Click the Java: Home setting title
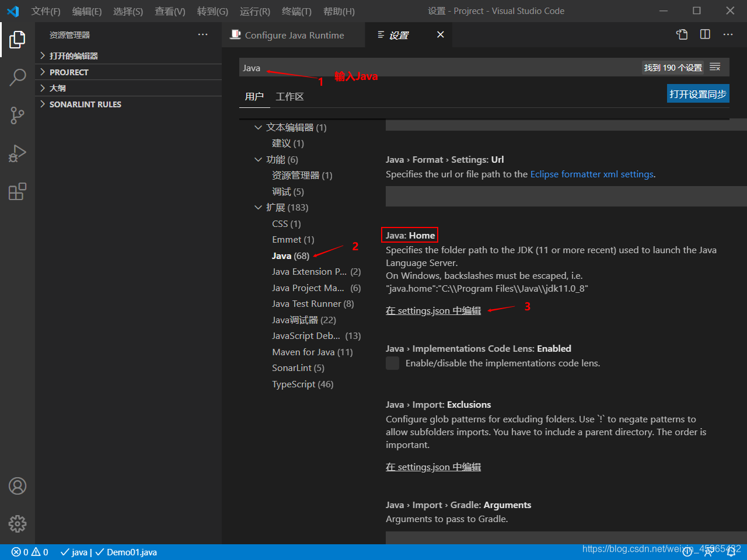Viewport: 747px width, 560px height. 410,235
